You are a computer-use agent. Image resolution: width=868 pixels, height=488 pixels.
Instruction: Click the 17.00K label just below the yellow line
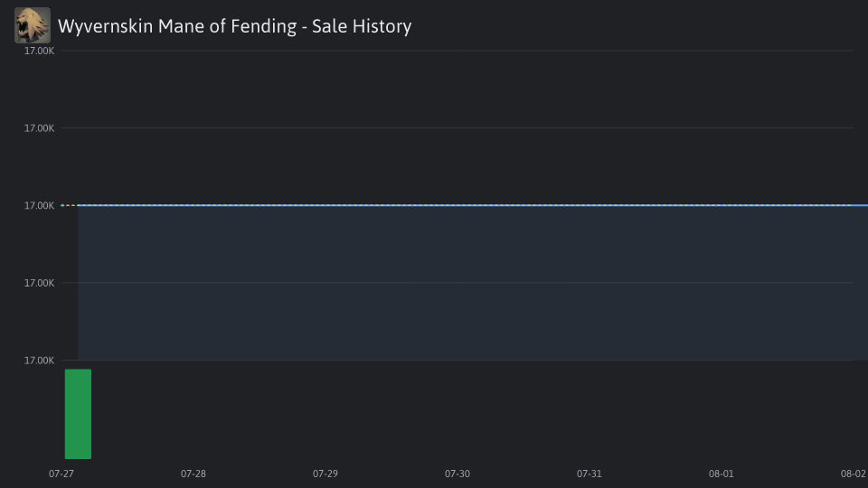point(39,283)
